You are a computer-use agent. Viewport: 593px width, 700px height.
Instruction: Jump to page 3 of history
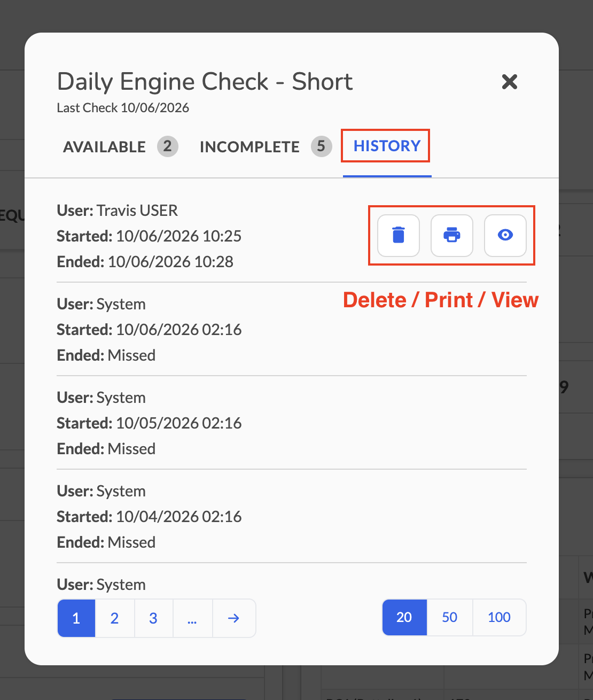tap(153, 618)
